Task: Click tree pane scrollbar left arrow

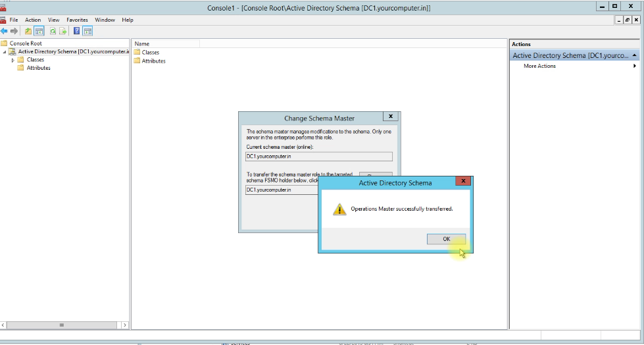Action: click(3, 325)
